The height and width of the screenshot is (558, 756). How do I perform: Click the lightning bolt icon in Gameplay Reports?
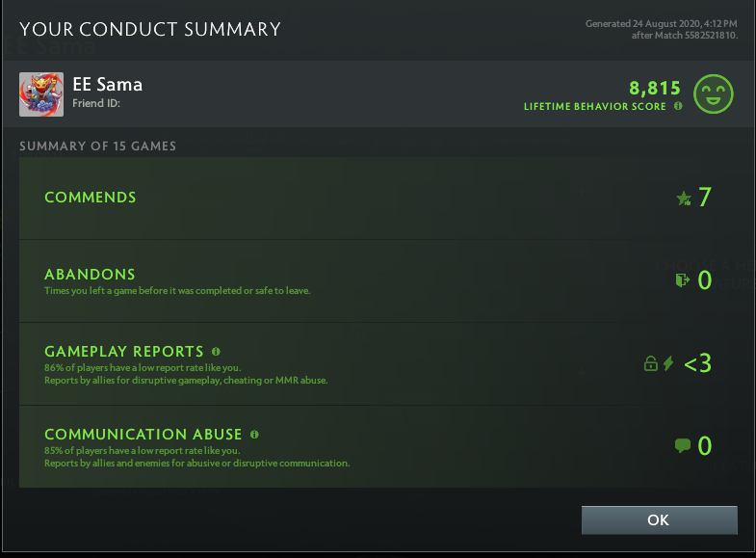tap(668, 363)
